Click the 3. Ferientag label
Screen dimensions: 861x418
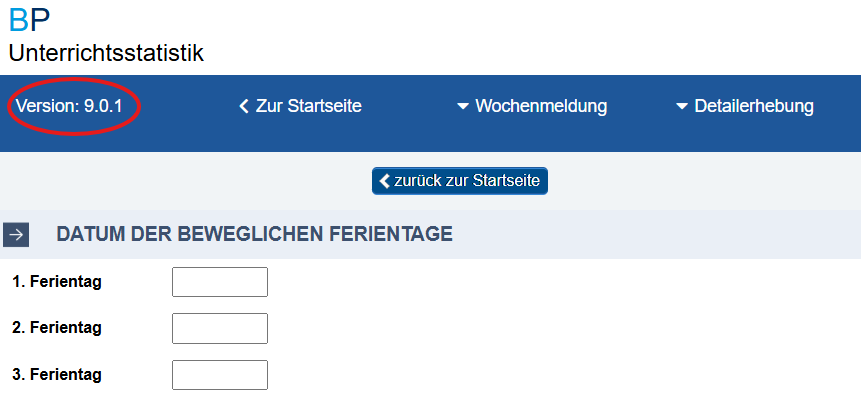tap(57, 375)
